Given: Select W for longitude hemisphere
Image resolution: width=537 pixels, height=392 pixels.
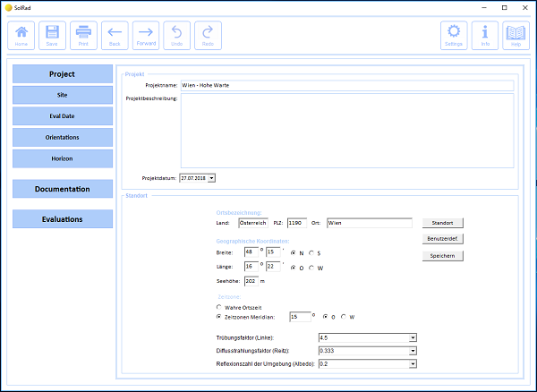Looking at the screenshot, I should pos(311,267).
